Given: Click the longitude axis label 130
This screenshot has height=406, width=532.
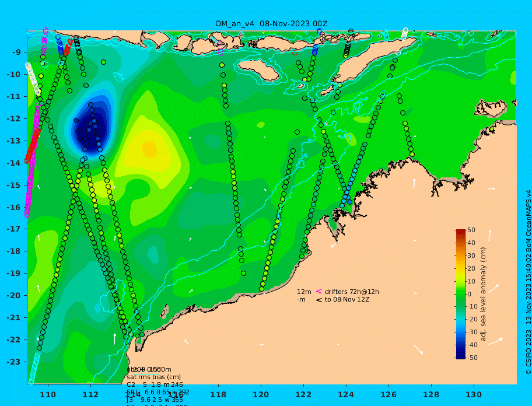Looking at the screenshot, I should 474,395.
